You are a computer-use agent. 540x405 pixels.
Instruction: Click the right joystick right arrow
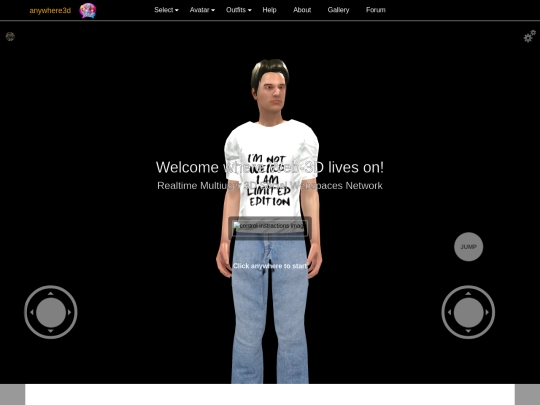[x=487, y=312]
